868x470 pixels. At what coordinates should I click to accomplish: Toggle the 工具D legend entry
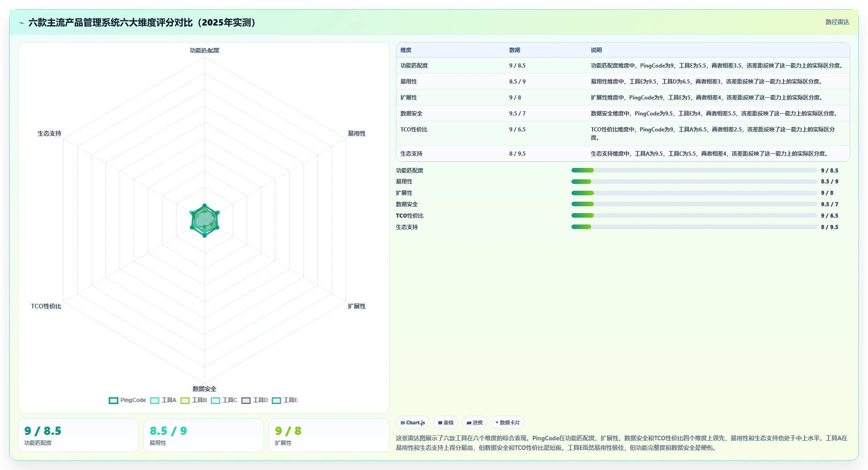click(x=255, y=400)
